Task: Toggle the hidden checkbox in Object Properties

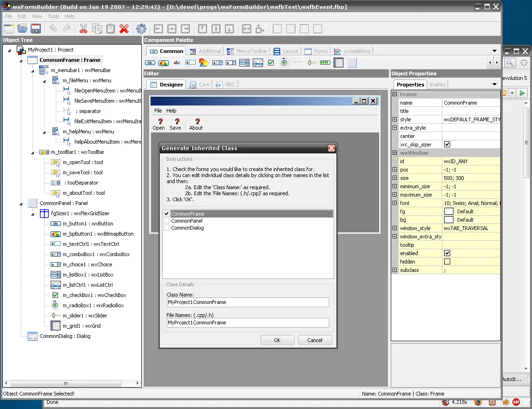Action: [x=448, y=261]
